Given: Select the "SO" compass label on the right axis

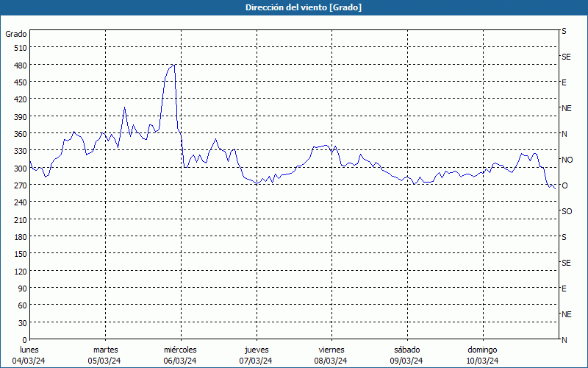Looking at the screenshot, I should click(x=567, y=211).
